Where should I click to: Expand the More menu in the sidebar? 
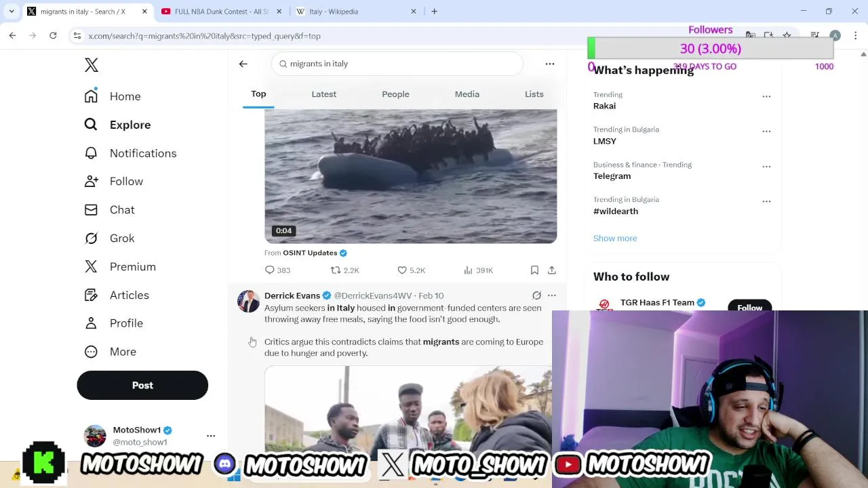[x=110, y=352]
